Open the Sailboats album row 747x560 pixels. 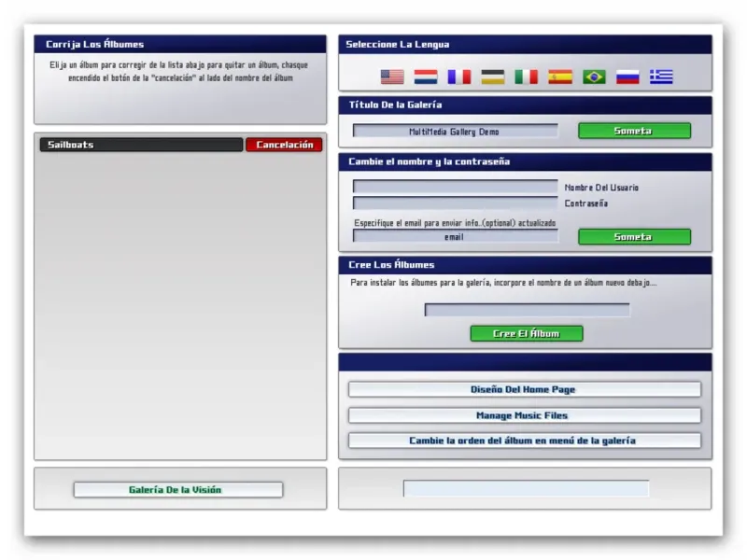(x=142, y=145)
